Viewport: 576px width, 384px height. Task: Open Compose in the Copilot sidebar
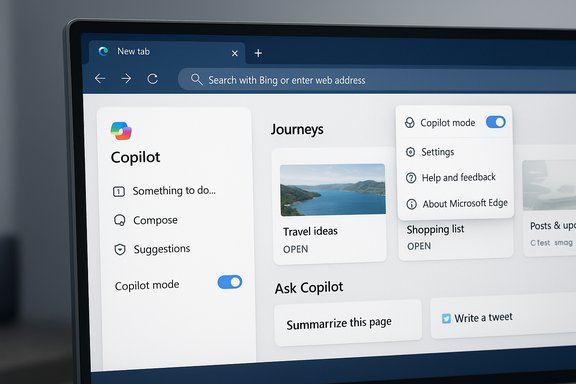pos(146,220)
